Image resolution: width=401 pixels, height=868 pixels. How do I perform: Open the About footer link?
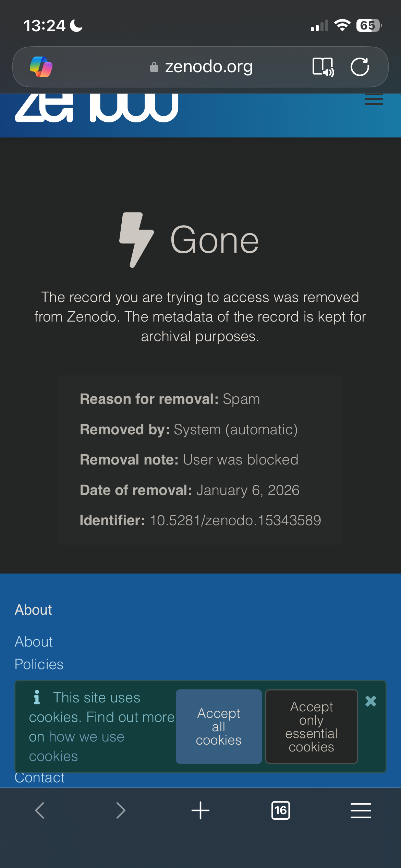(34, 642)
